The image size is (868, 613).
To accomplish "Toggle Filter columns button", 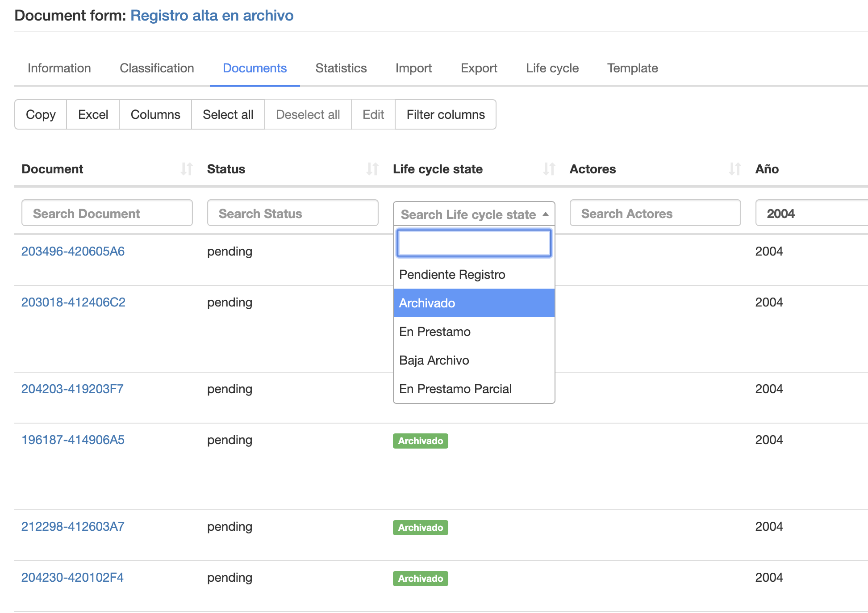I will tap(446, 114).
